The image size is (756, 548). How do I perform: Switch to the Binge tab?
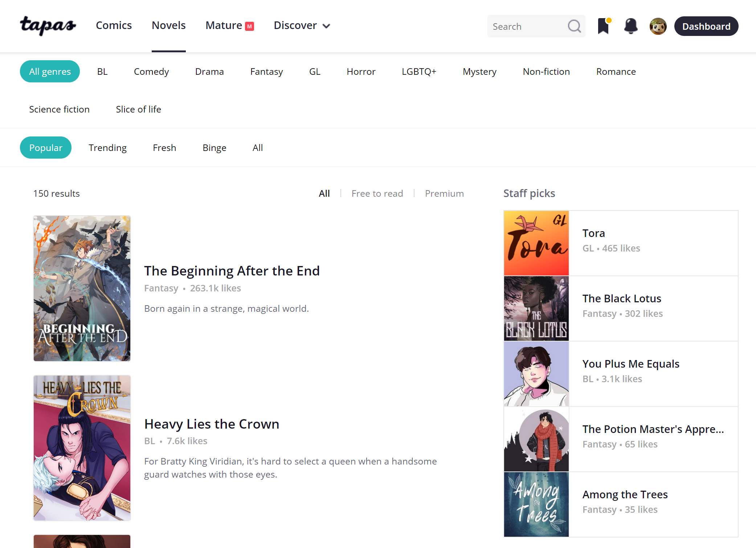pos(214,148)
